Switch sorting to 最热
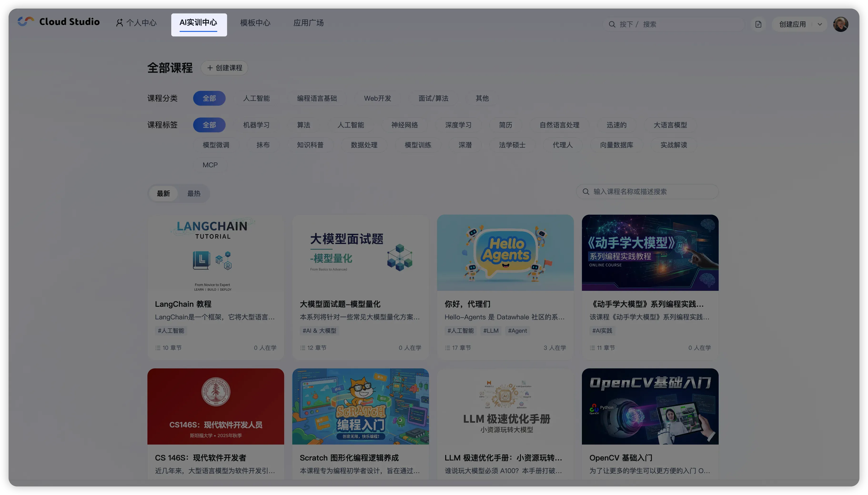 [x=194, y=194]
